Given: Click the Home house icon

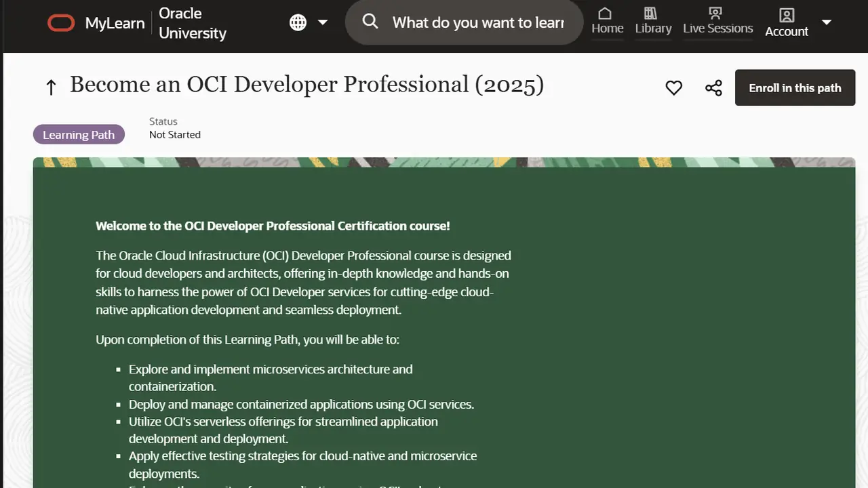Looking at the screenshot, I should (605, 14).
